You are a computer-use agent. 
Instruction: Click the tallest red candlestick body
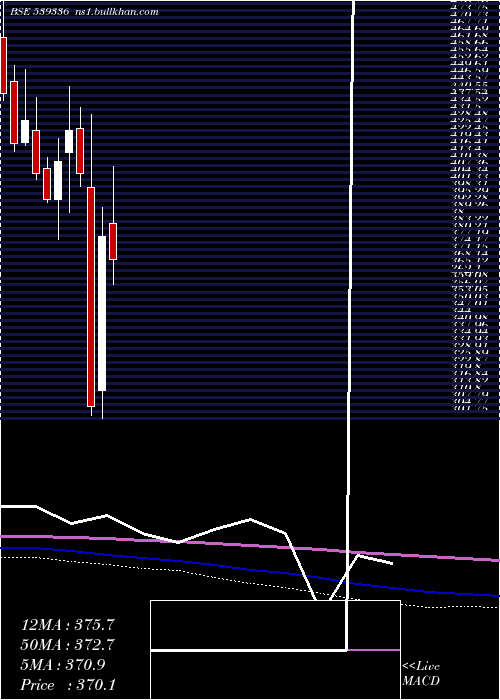[91, 297]
